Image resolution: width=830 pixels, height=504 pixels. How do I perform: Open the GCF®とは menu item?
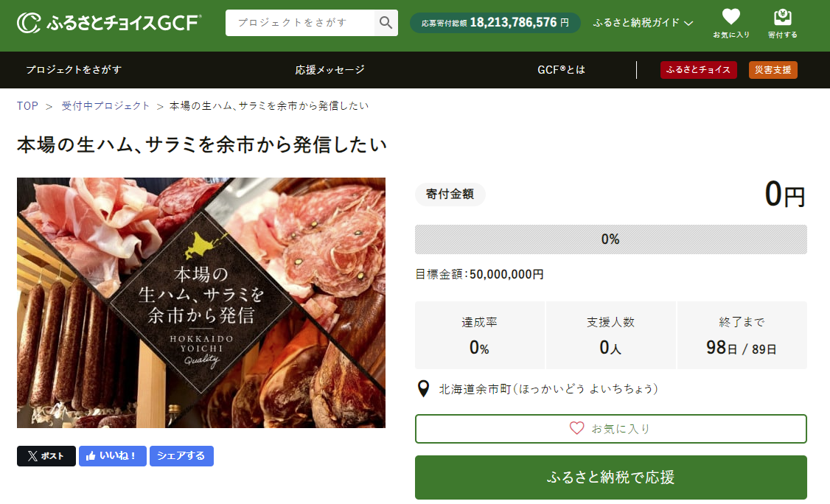pos(561,70)
